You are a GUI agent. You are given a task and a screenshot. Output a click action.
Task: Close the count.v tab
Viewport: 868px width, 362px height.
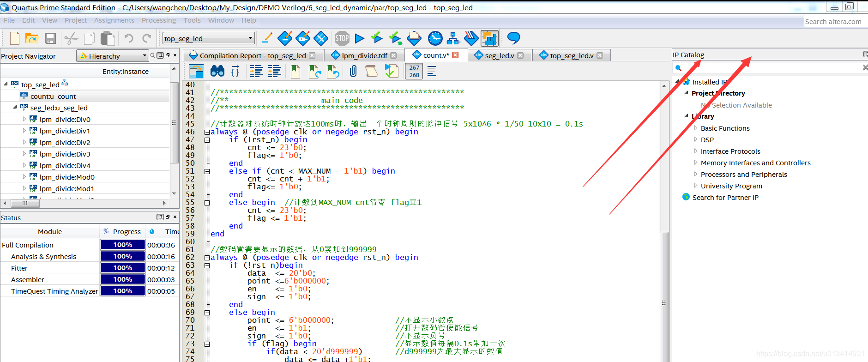pyautogui.click(x=455, y=55)
